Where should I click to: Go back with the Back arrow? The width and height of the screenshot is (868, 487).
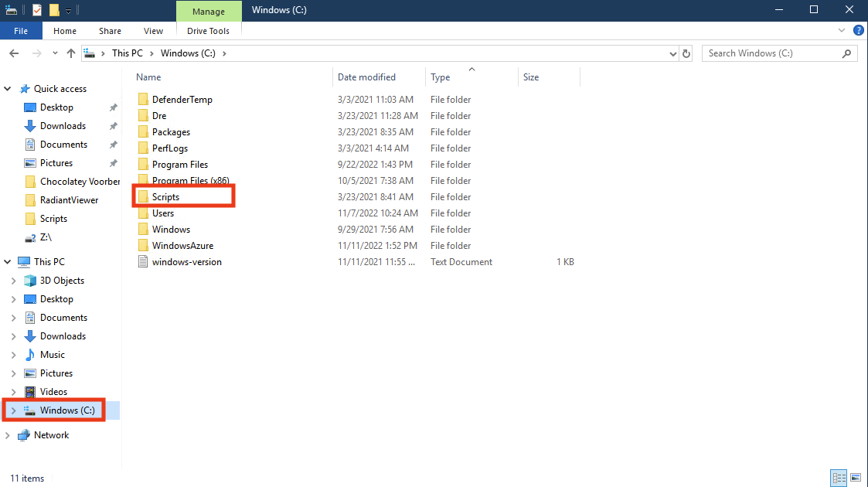(x=14, y=53)
